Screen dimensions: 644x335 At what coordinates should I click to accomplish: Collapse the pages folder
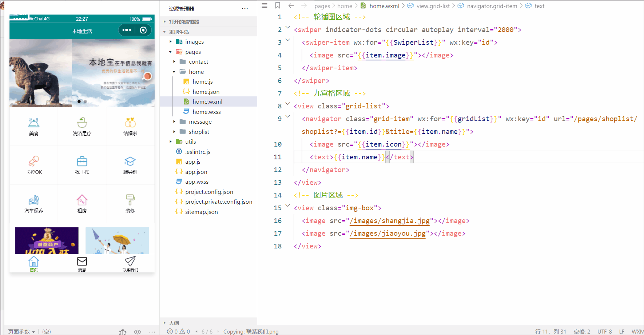[170, 52]
